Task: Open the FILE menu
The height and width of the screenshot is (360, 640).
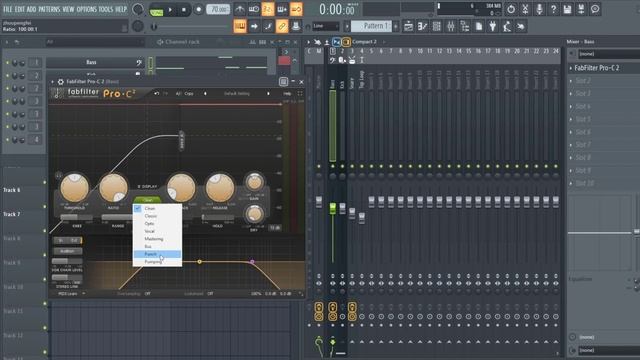Action: [7, 9]
